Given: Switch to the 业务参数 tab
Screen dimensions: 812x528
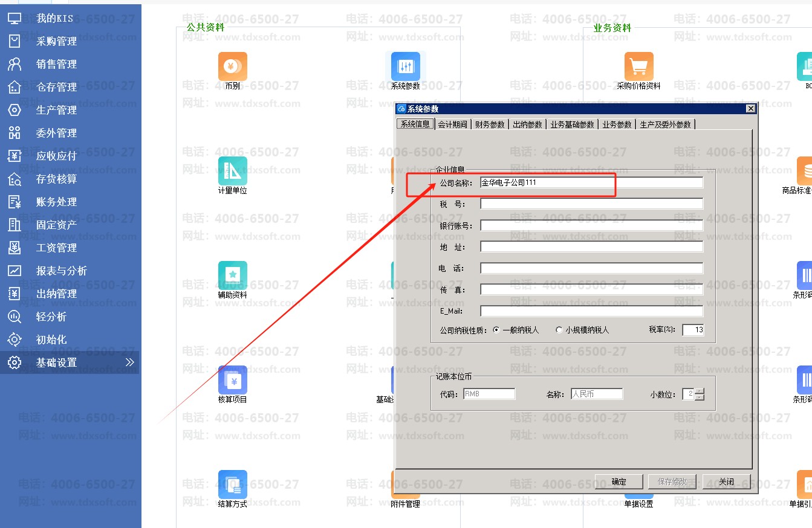Looking at the screenshot, I should (x=617, y=124).
